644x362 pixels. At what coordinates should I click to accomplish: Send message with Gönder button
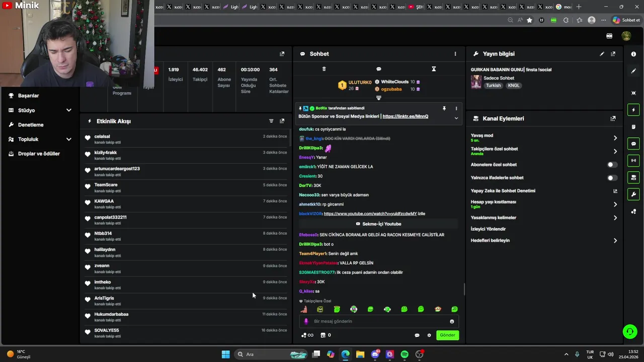[x=447, y=335]
